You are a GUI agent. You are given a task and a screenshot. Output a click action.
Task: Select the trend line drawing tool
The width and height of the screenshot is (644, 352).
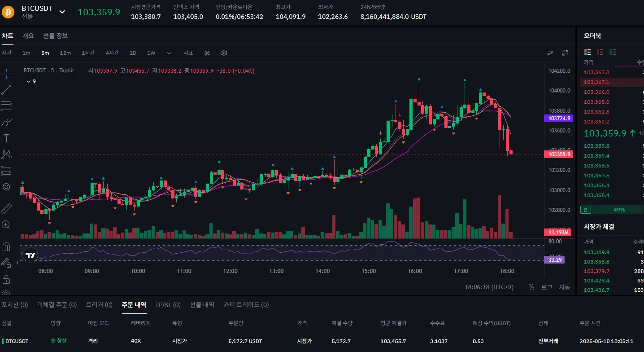pyautogui.click(x=6, y=90)
